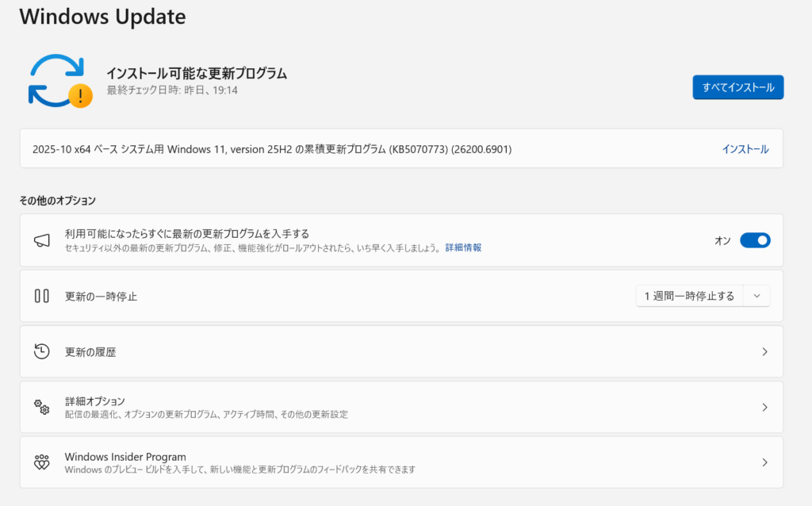Screen dimensions: 812x506
Task: Open the 詳細情報 link
Action: point(463,247)
